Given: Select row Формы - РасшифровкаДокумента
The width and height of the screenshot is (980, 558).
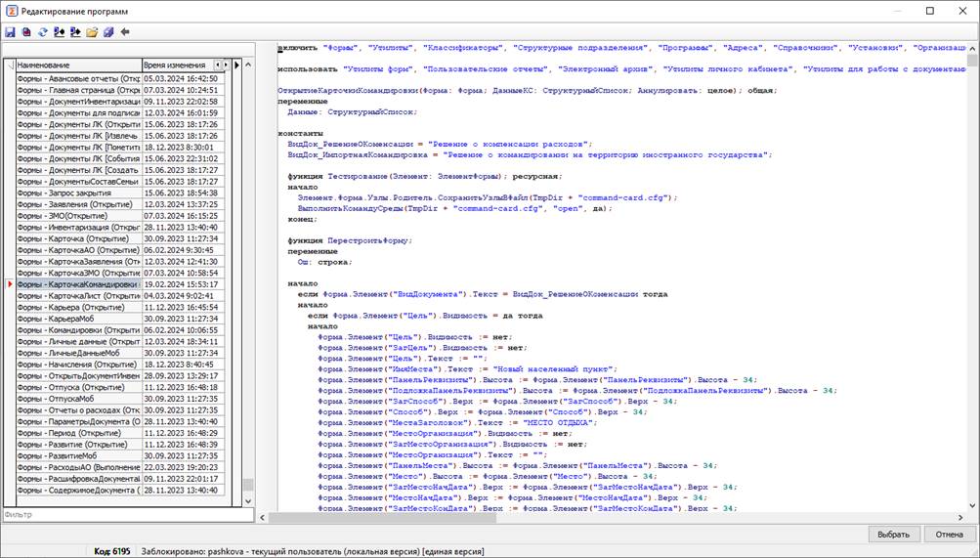Looking at the screenshot, I should tap(120, 479).
